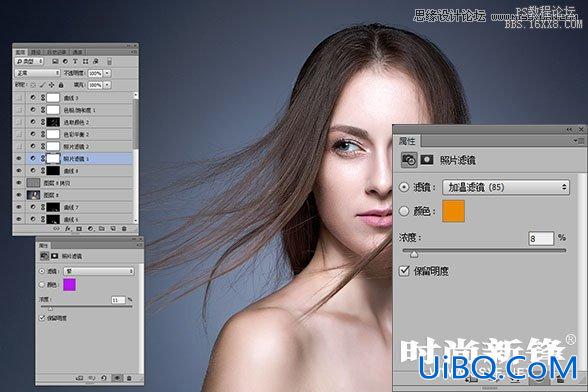Hide the 曲线 8 layer
This screenshot has height=392, width=588.
coord(19,171)
